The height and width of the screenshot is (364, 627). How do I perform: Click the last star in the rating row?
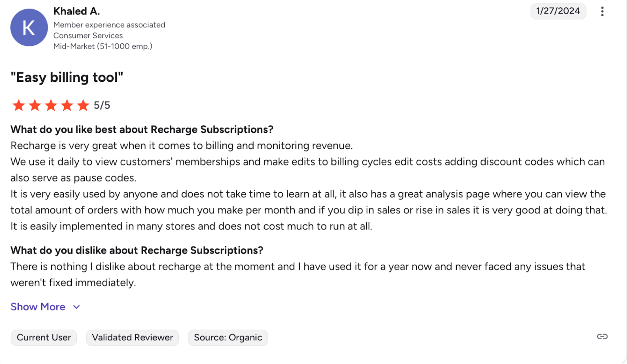click(x=83, y=105)
